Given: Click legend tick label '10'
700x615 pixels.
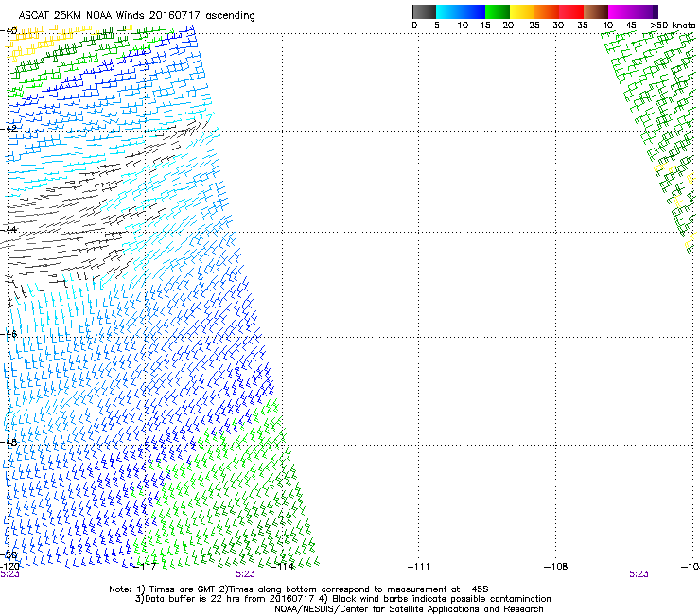Looking at the screenshot, I should [x=463, y=26].
